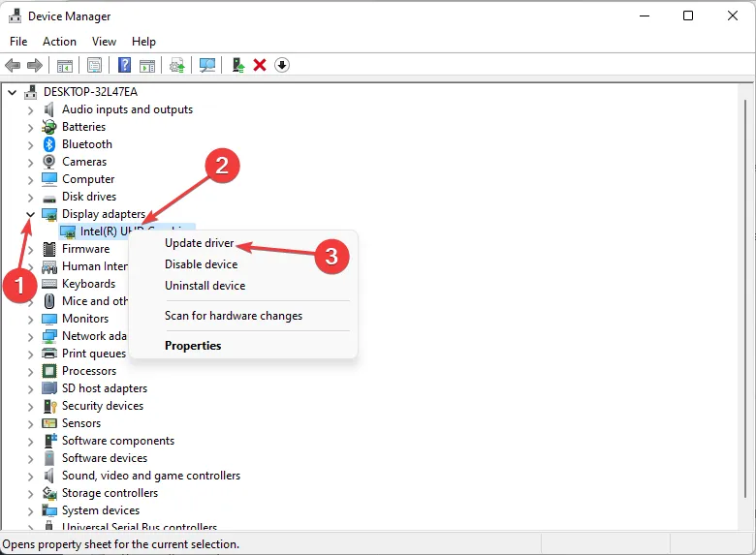Maximize the Device Manager window
The width and height of the screenshot is (756, 555).
(x=688, y=15)
